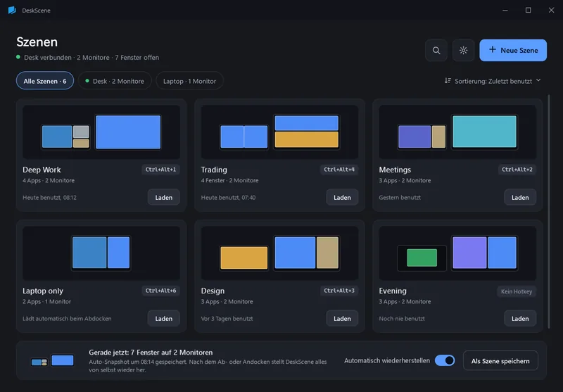563x392 pixels.
Task: Minimize the DeskScene window
Action: pyautogui.click(x=505, y=10)
